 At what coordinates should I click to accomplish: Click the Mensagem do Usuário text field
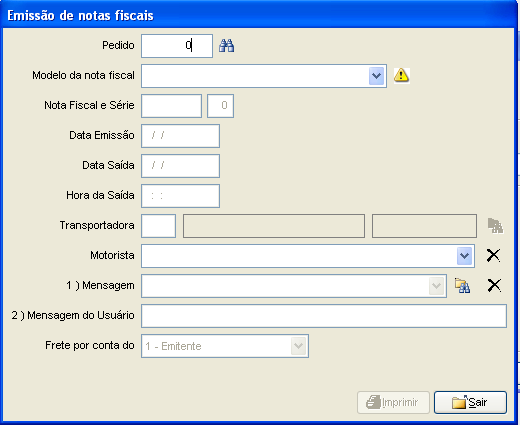(x=324, y=316)
